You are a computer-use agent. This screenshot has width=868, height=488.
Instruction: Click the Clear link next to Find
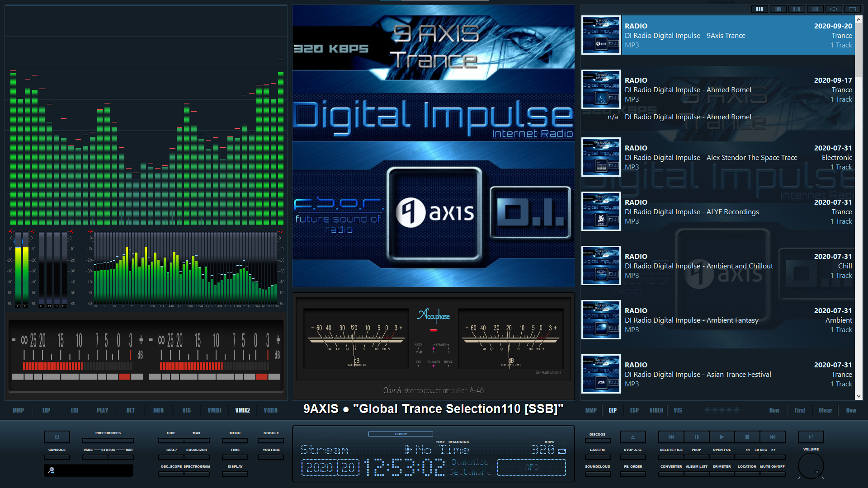click(x=825, y=410)
